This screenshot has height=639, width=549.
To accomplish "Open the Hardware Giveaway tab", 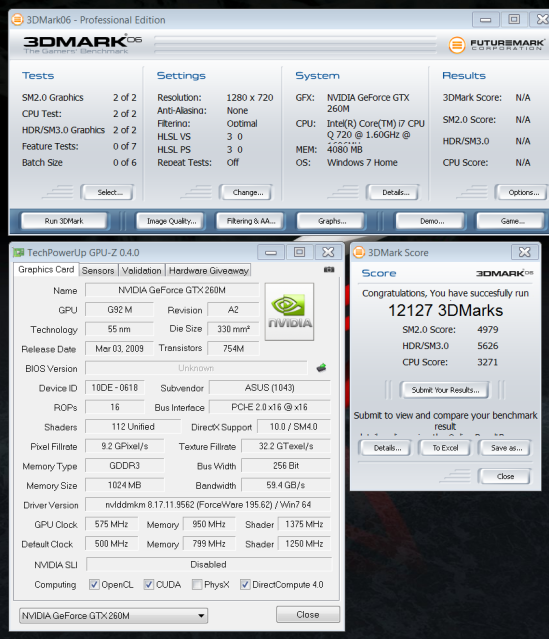I will 209,271.
